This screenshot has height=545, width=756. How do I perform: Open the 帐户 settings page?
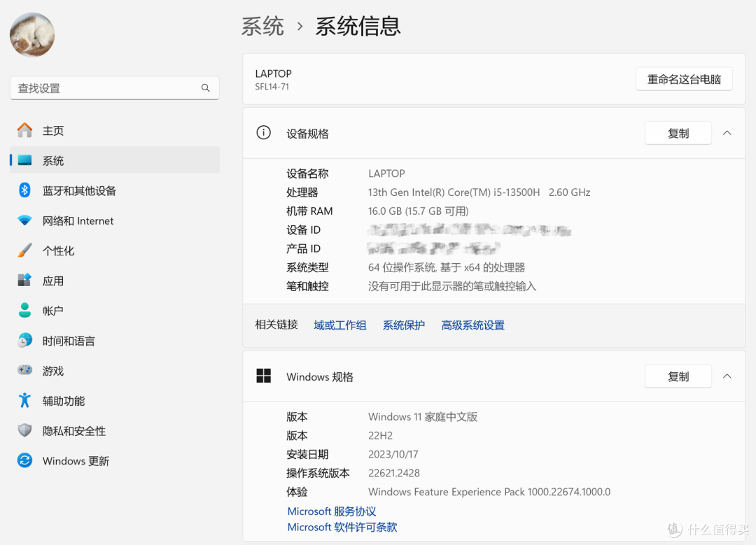pyautogui.click(x=115, y=311)
